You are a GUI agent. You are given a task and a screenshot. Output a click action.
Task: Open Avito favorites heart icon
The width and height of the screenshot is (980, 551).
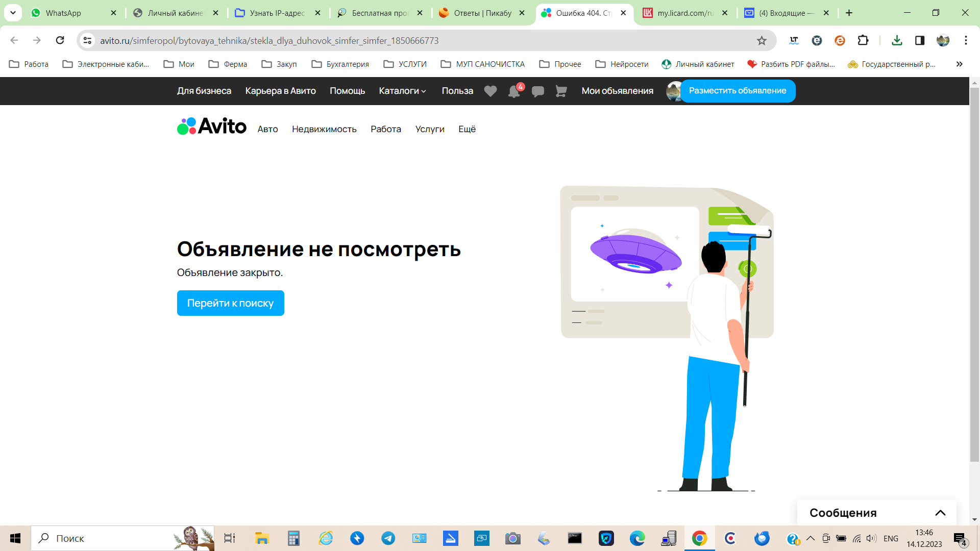coord(490,91)
